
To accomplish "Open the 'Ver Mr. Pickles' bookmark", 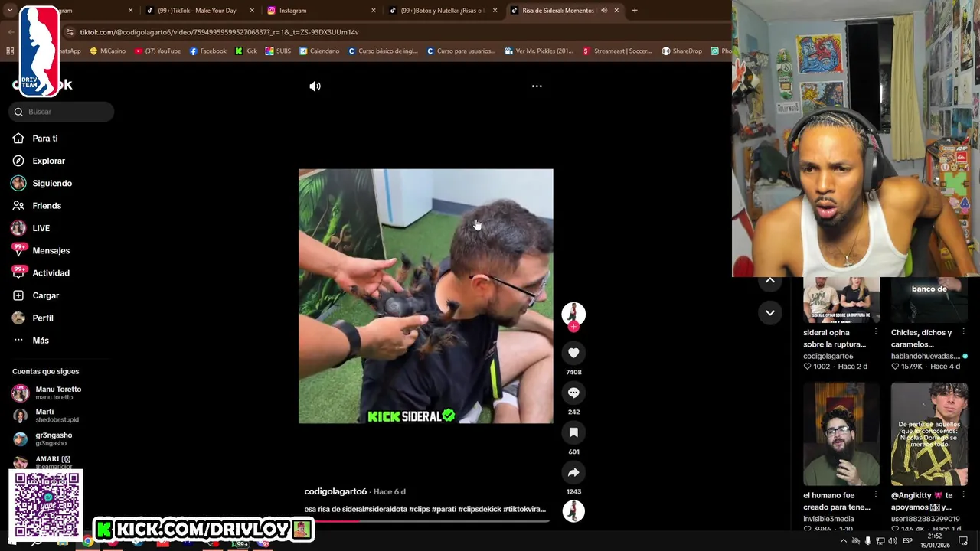I will pos(539,51).
